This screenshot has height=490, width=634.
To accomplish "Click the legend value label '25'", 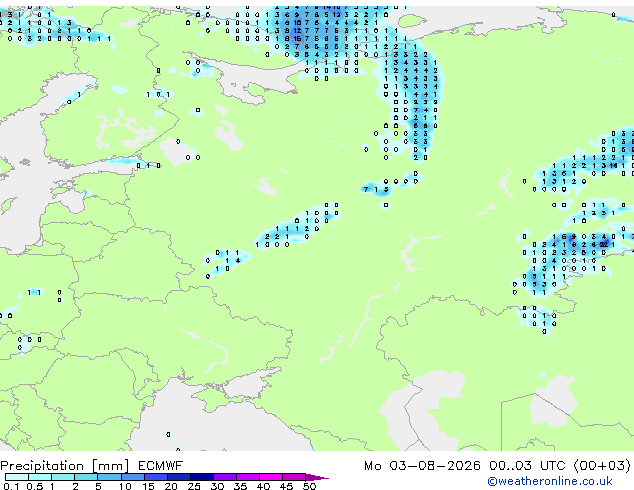I will (194, 486).
